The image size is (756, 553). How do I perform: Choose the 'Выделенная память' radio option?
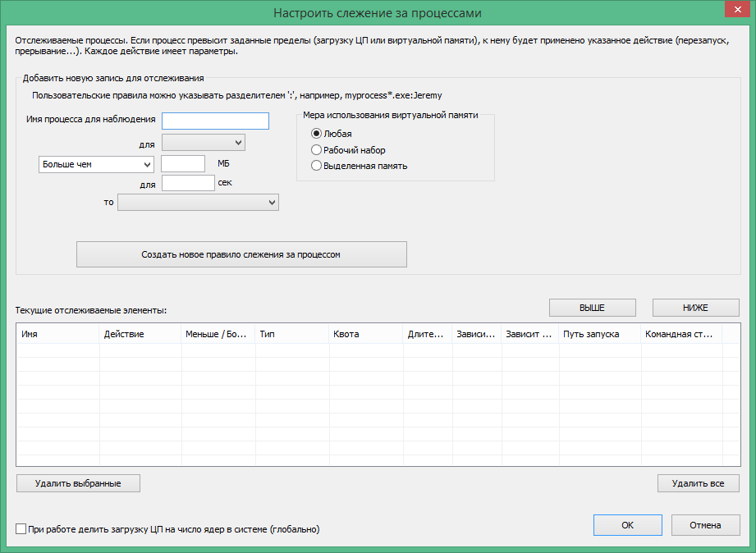point(317,166)
